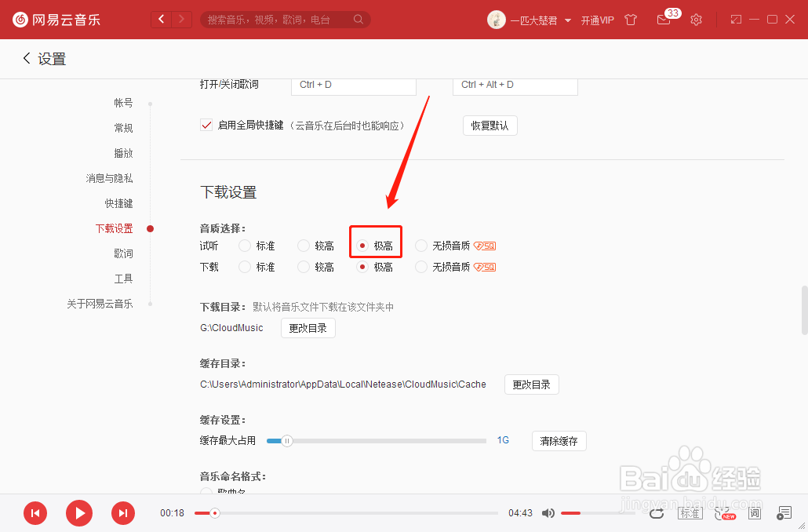Click the play button
The image size is (808, 532).
(79, 513)
